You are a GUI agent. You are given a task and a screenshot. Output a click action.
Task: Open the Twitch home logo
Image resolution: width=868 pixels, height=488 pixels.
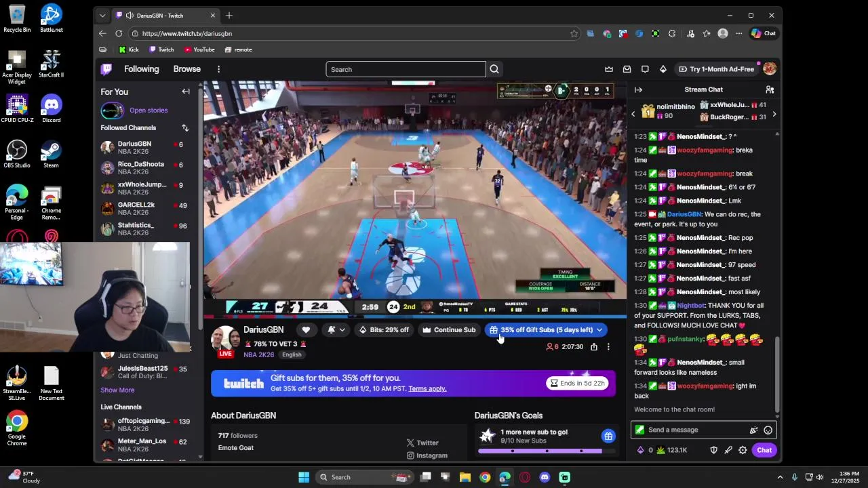(x=106, y=69)
